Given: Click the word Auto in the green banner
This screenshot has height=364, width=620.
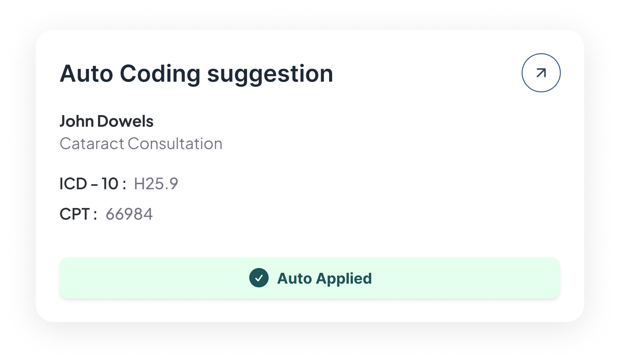Looking at the screenshot, I should coord(294,278).
